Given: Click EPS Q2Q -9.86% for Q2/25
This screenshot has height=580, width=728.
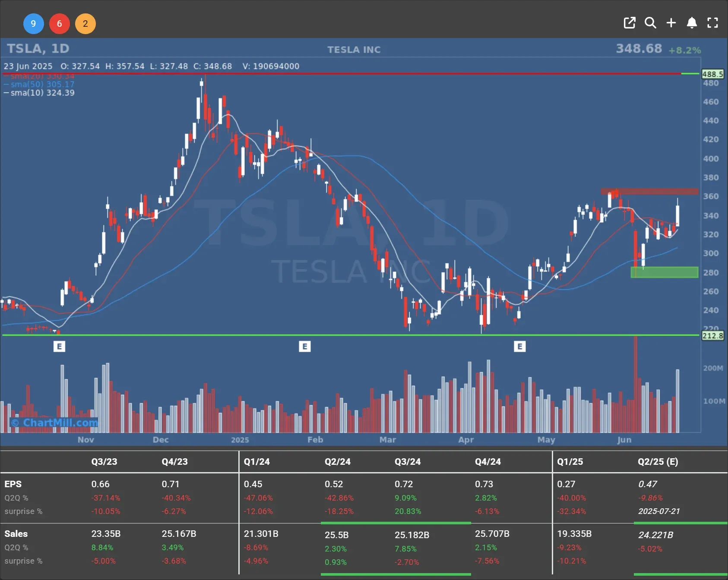Looking at the screenshot, I should 650,498.
